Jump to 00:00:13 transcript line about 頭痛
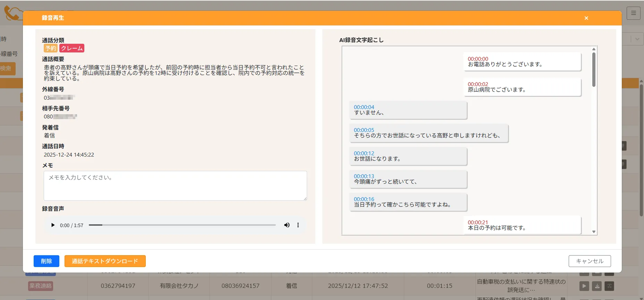Viewport: 644px width, 300px height. click(x=408, y=179)
